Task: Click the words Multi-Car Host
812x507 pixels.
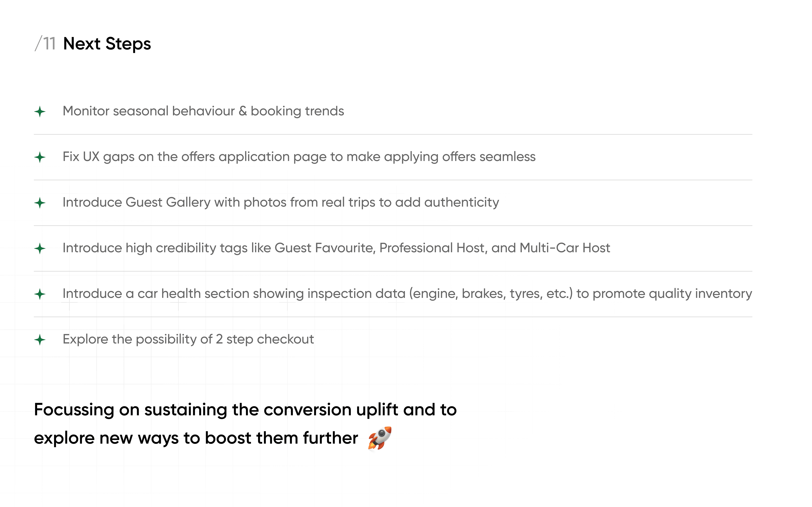Action: point(565,248)
